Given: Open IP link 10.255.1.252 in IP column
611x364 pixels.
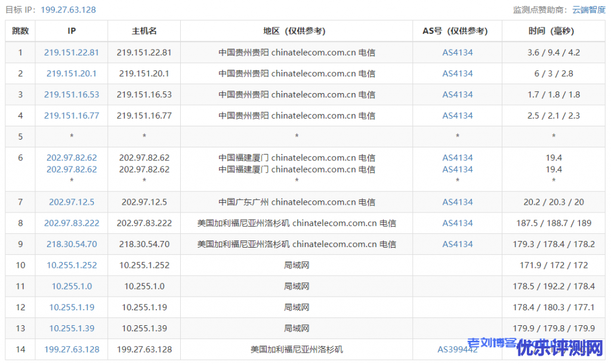Looking at the screenshot, I should pyautogui.click(x=72, y=265).
